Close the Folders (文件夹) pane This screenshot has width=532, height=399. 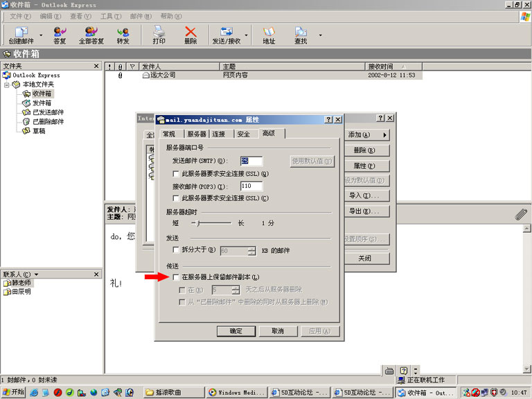pos(96,66)
